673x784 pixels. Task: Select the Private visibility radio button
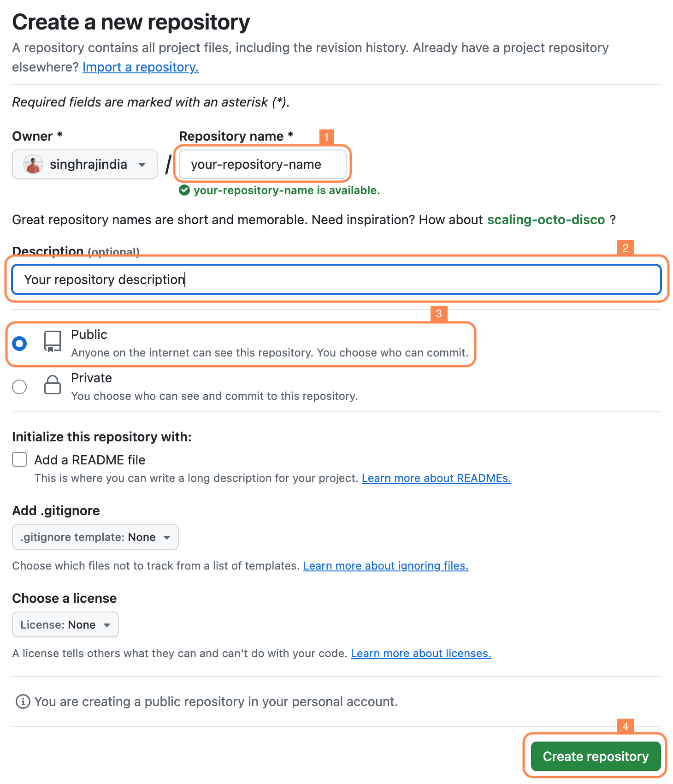19,387
